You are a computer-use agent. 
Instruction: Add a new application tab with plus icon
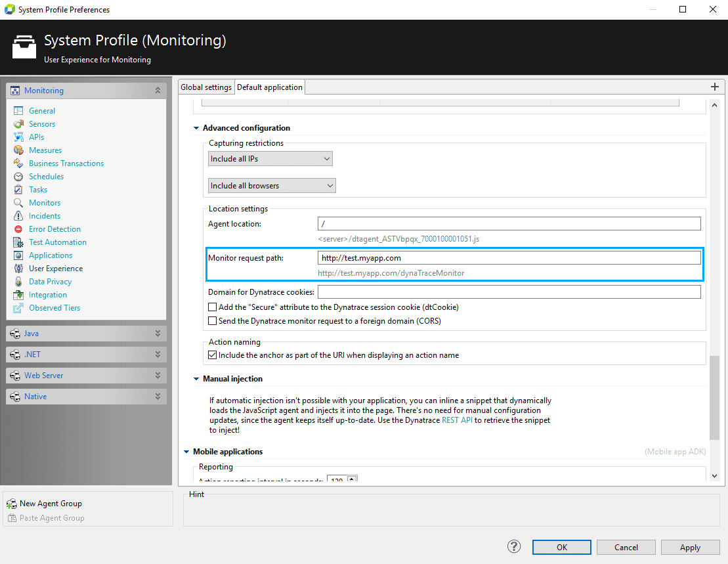[714, 87]
